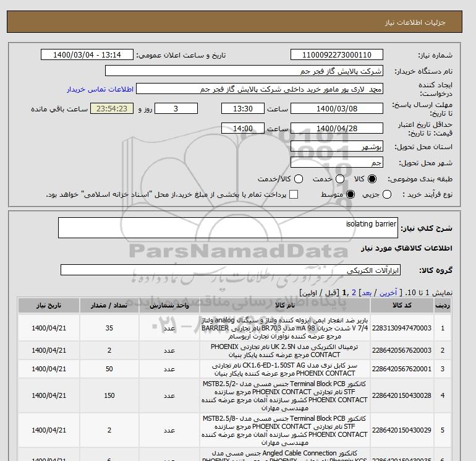Open اطلاعات تماس خریدار link
The height and width of the screenshot is (461, 476).
point(100,89)
